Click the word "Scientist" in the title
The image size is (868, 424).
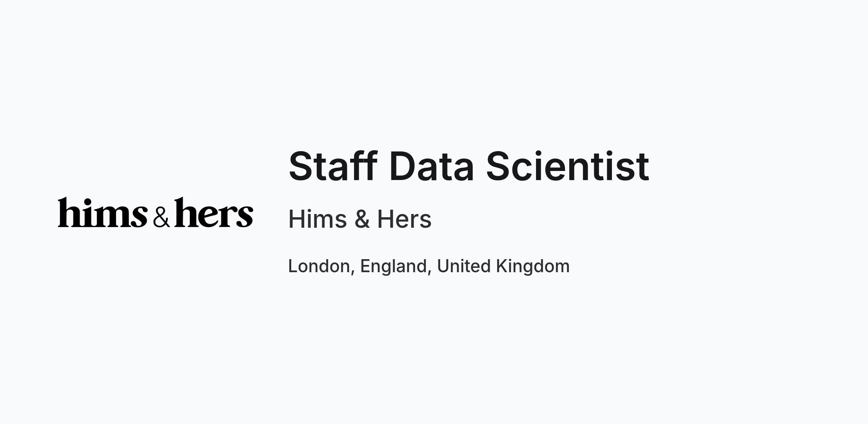567,166
